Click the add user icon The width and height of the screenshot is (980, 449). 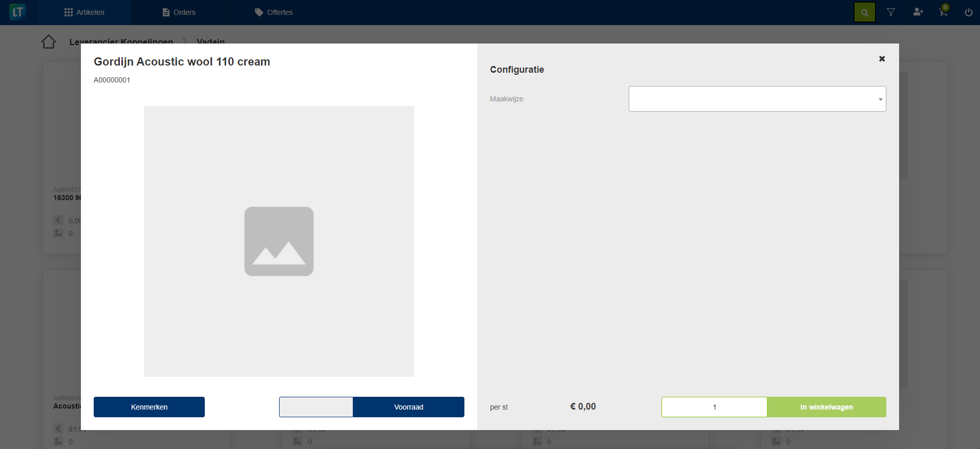click(x=918, y=12)
